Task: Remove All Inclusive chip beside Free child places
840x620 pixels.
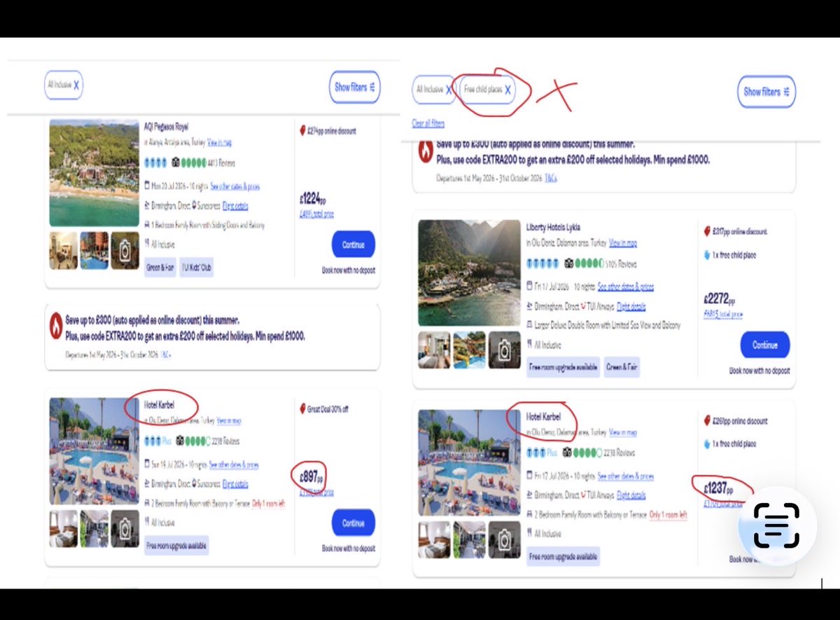Action: point(449,90)
